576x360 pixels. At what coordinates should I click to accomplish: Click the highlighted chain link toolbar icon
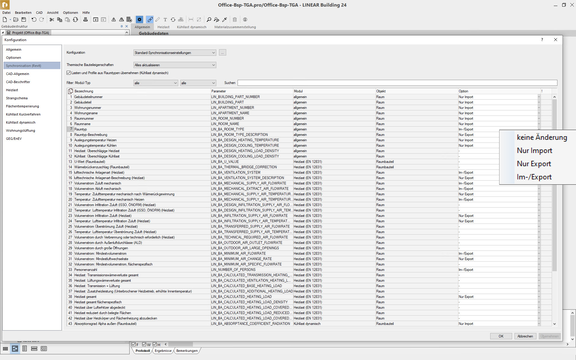[x=150, y=19]
